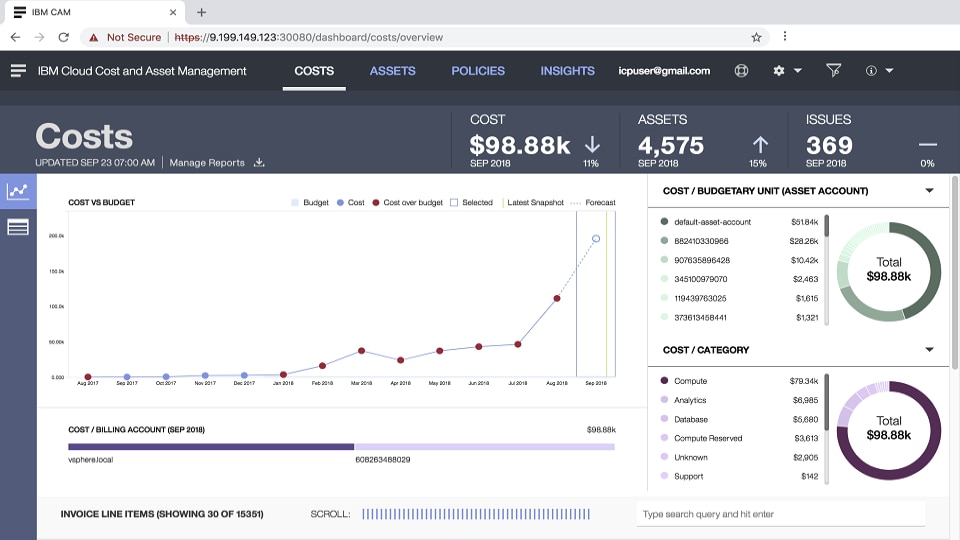Open a new browser tab
The width and height of the screenshot is (960, 540).
(x=201, y=12)
